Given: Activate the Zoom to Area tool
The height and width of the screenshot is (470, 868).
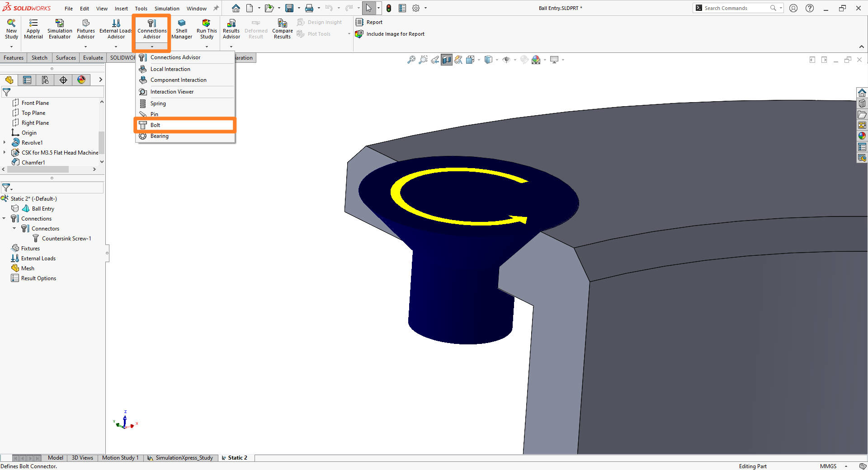Looking at the screenshot, I should [423, 59].
